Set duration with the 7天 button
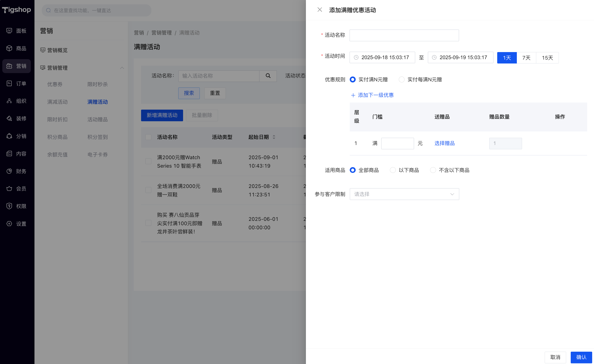Viewport: 594px width, 364px height. 526,58
